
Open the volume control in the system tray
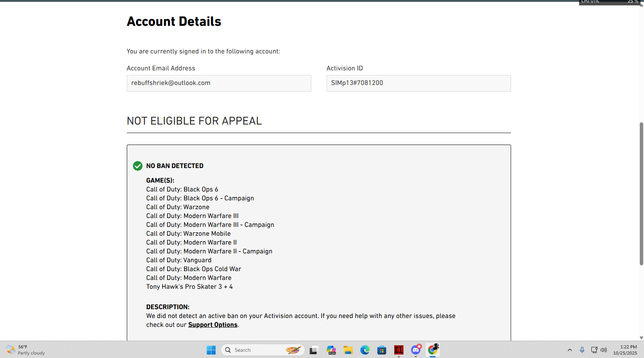[x=604, y=350]
